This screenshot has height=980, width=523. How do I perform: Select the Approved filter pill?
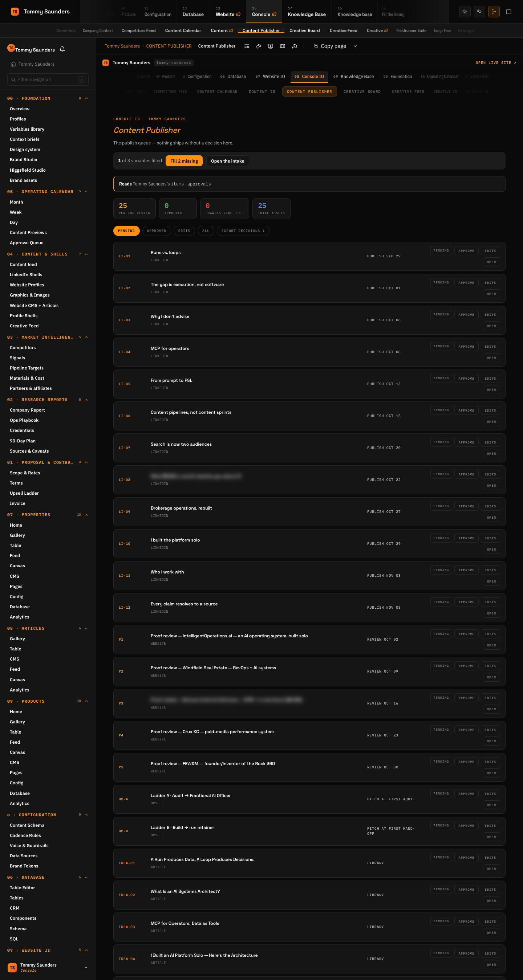[157, 231]
